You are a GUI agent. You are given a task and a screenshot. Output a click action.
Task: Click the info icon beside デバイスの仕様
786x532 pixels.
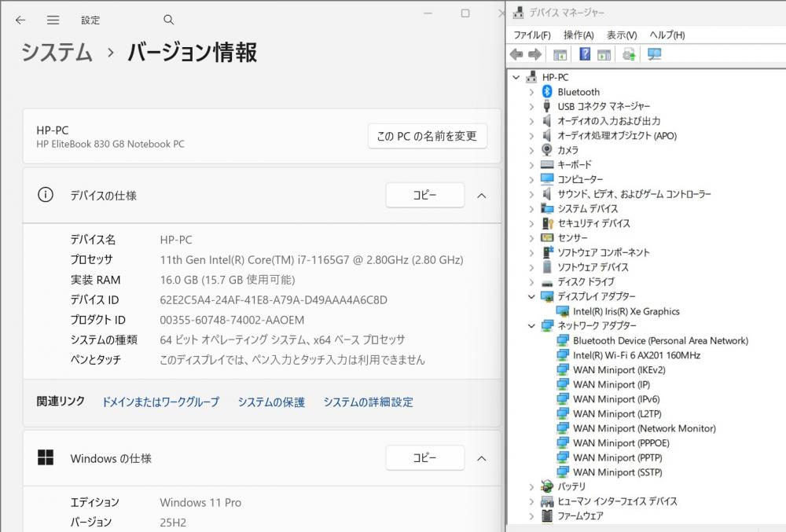click(46, 194)
